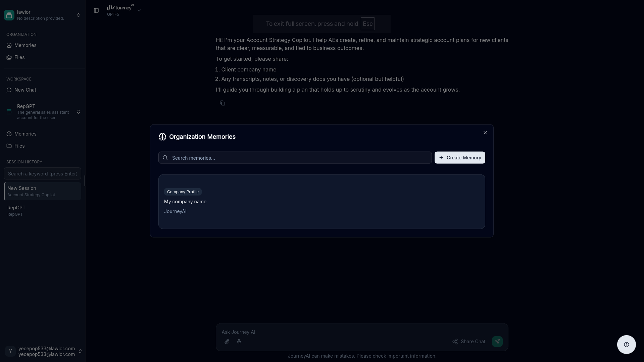Open Organization Memories in the sidebar

tap(25, 45)
